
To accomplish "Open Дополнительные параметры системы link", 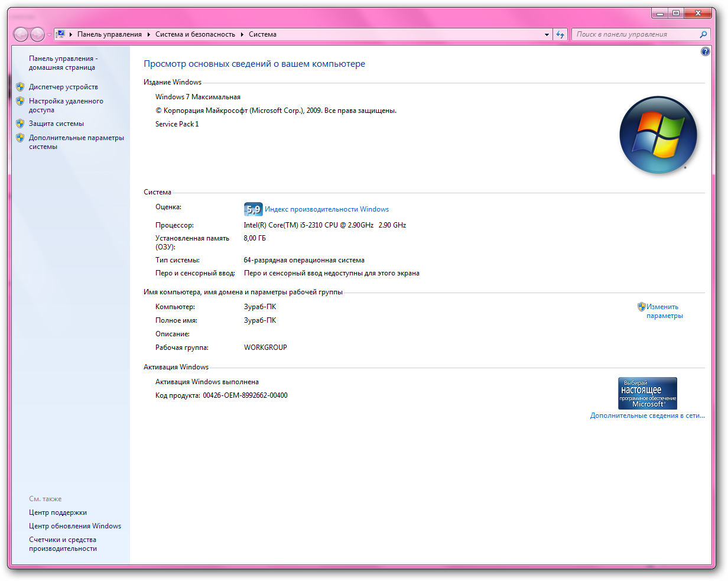I will tap(76, 142).
